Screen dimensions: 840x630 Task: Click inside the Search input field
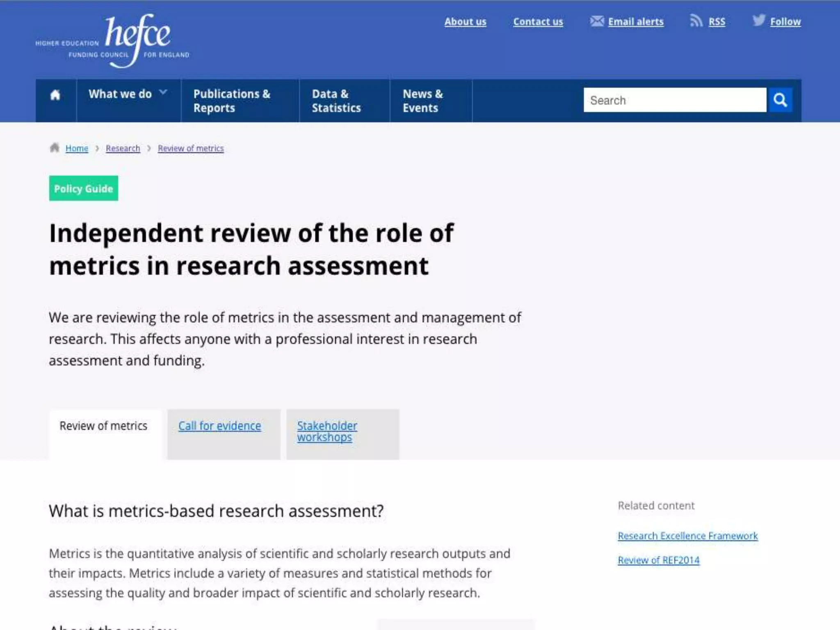674,100
